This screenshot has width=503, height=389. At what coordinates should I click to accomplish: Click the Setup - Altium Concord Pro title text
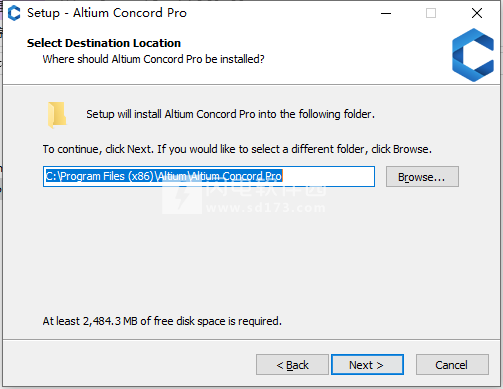pyautogui.click(x=107, y=13)
